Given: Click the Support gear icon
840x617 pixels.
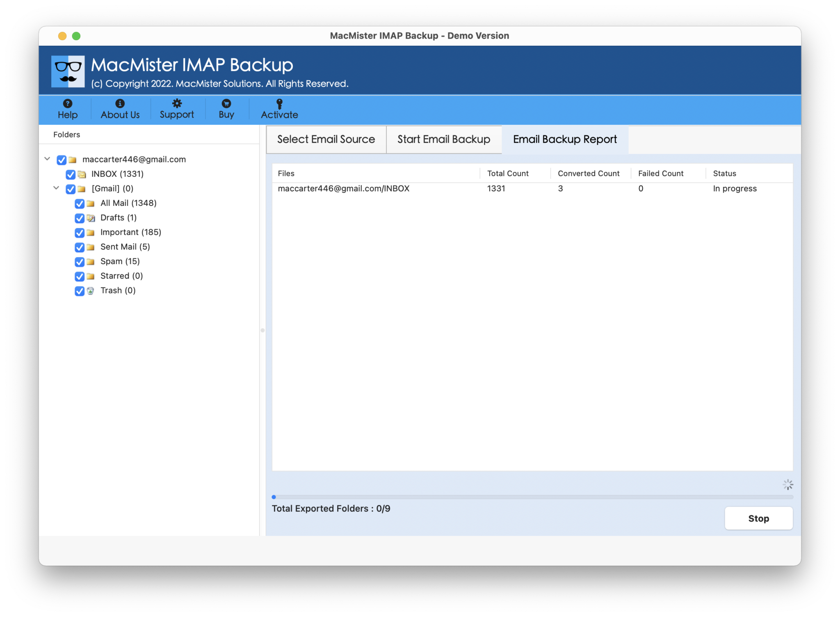Looking at the screenshot, I should (x=177, y=103).
